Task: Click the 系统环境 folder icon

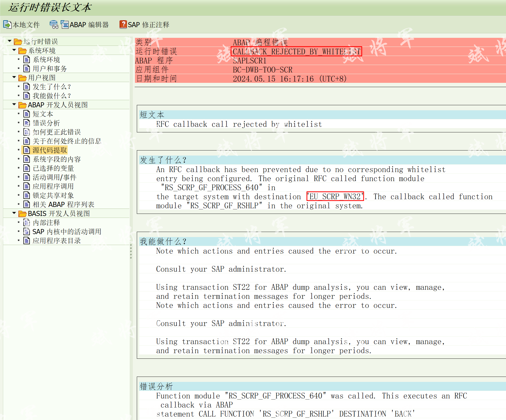Action: point(22,51)
